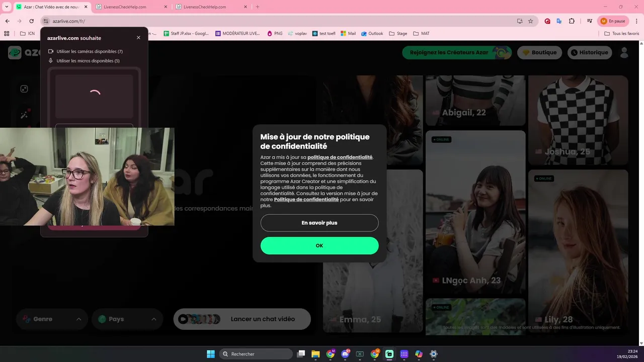Open the red extension icon in toolbar
The width and height of the screenshot is (644, 362).
pyautogui.click(x=547, y=21)
